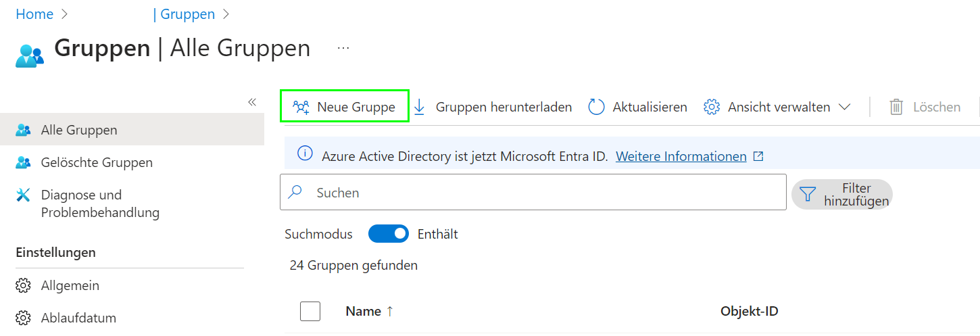The width and height of the screenshot is (980, 336).
Task: Click the Gruppen herunterladen download arrow icon
Action: [420, 107]
